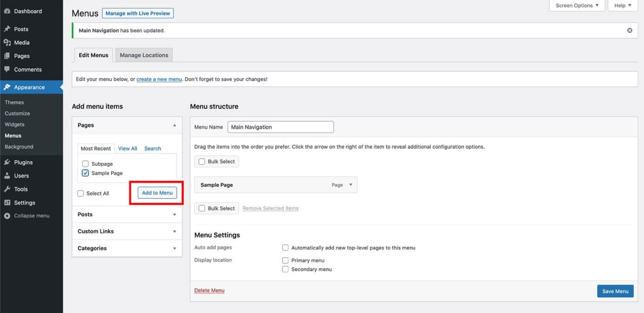This screenshot has height=313, width=644.
Task: Click the Comments speech bubble icon
Action: (7, 69)
